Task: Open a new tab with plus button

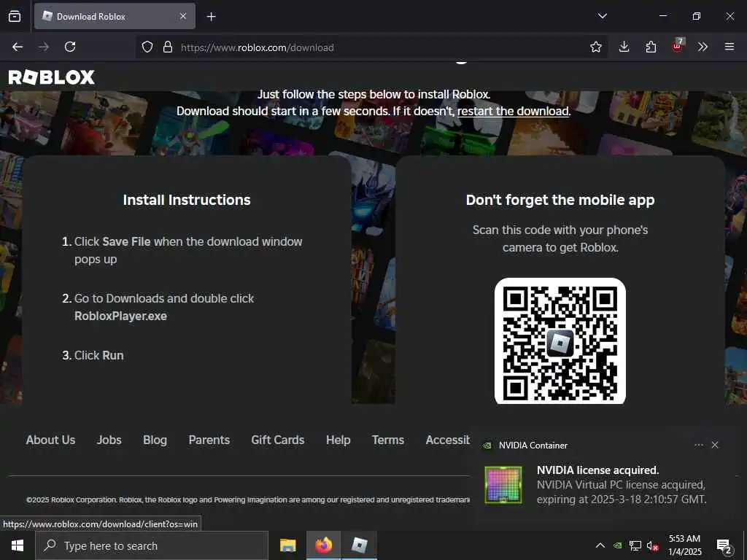Action: [212, 17]
